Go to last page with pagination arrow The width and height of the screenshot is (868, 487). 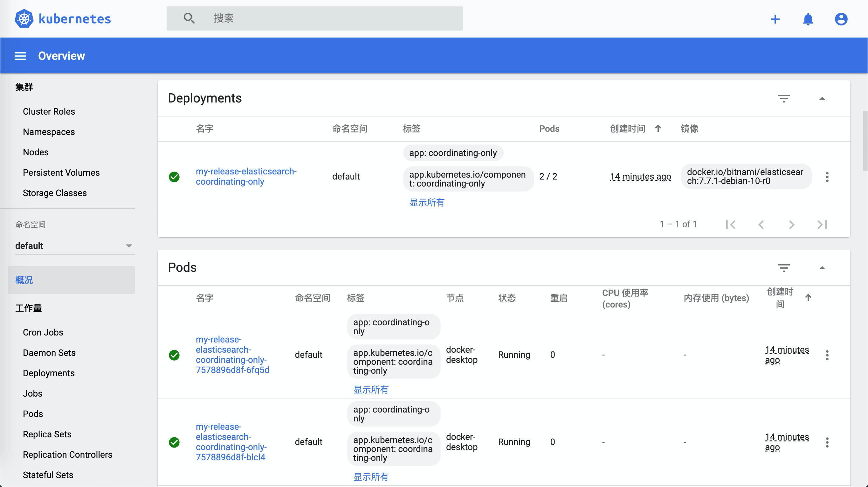coord(822,224)
